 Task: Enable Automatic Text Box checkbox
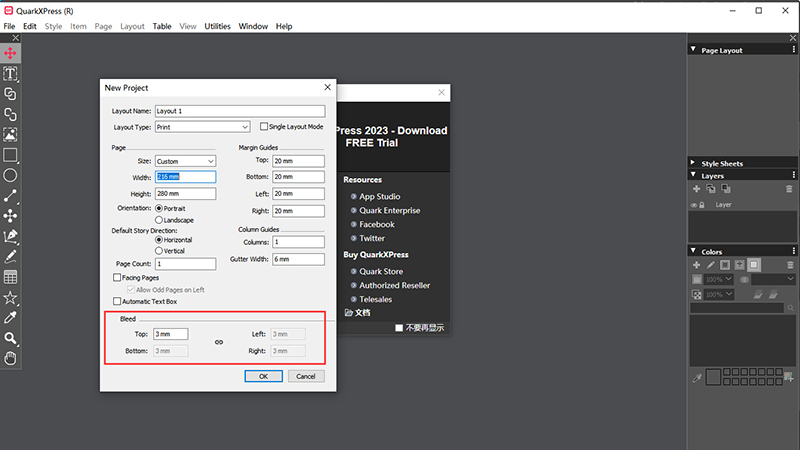pos(117,301)
